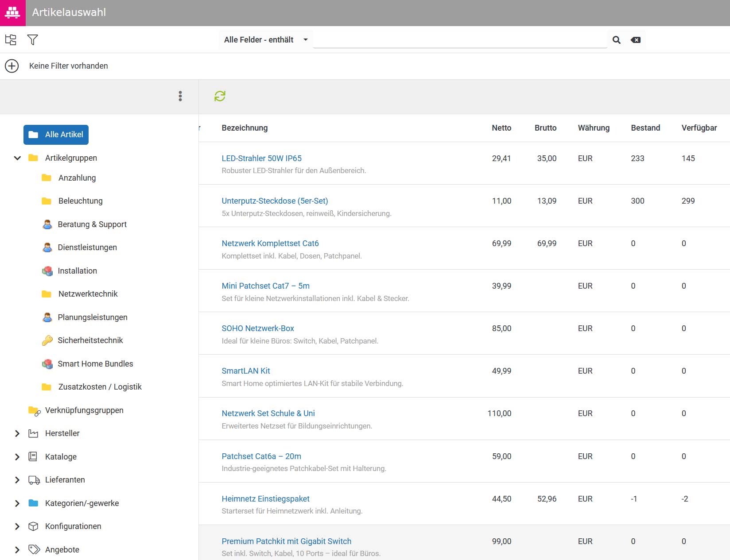Expand the Lieferanten node

[17, 480]
